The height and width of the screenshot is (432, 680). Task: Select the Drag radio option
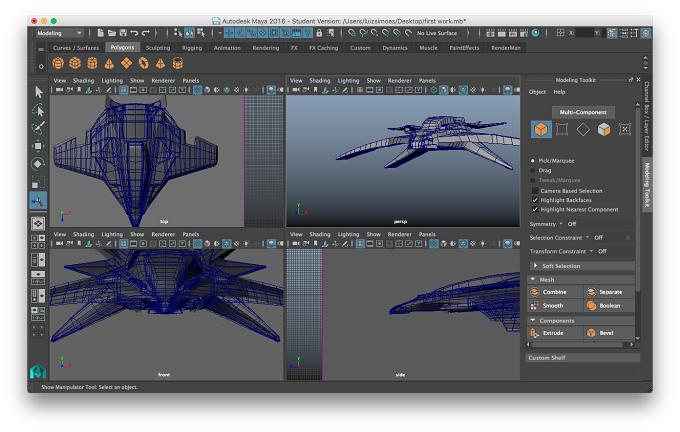tap(533, 170)
